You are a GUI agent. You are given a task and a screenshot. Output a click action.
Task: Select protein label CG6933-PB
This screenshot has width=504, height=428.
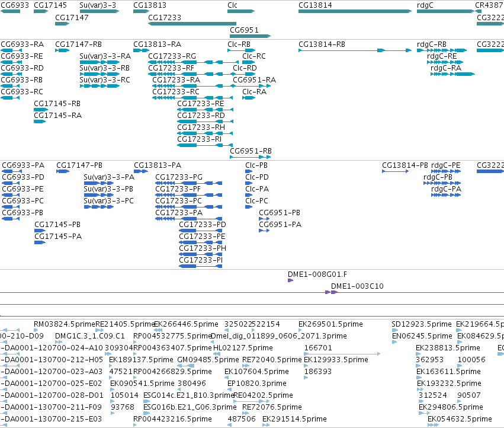[x=23, y=213]
